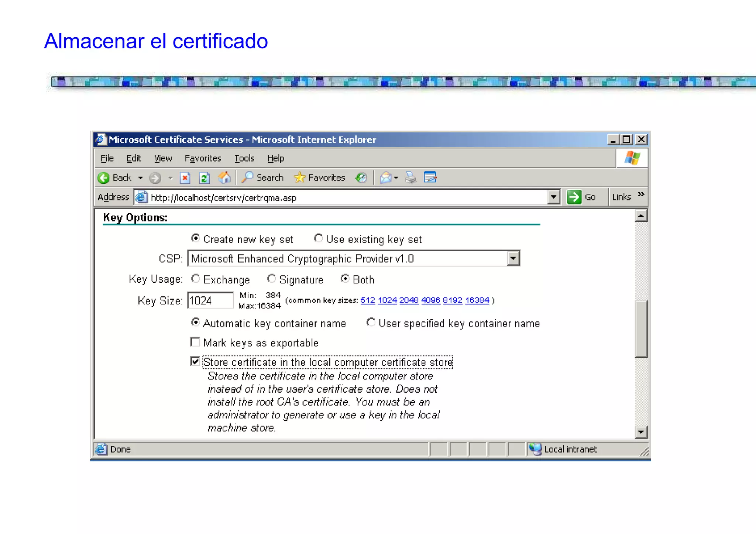This screenshot has height=534, width=756.
Task: Open Search with the magnifier icon
Action: pos(247,178)
